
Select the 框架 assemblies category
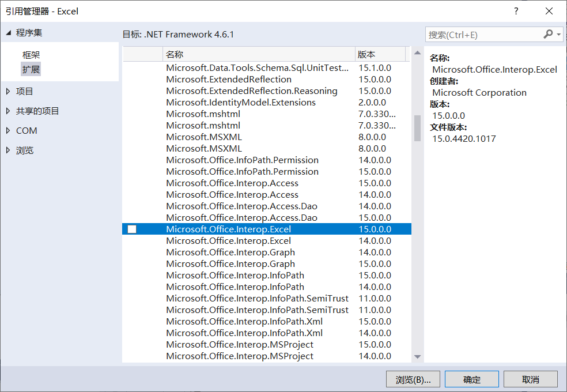pos(31,55)
